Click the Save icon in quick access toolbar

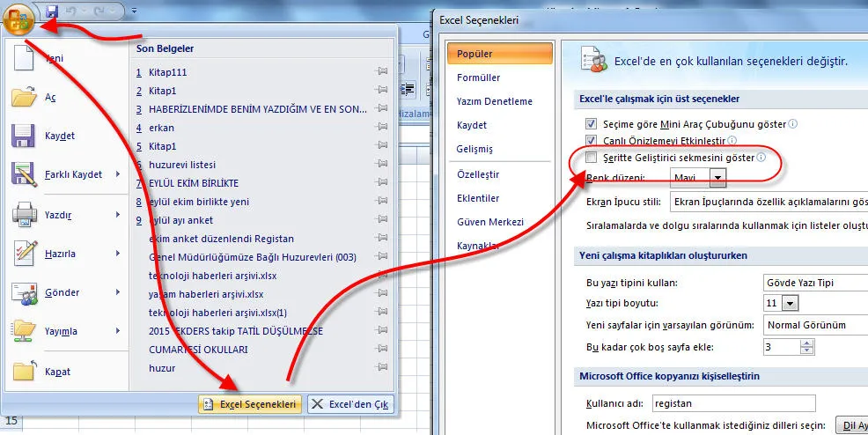[x=52, y=12]
